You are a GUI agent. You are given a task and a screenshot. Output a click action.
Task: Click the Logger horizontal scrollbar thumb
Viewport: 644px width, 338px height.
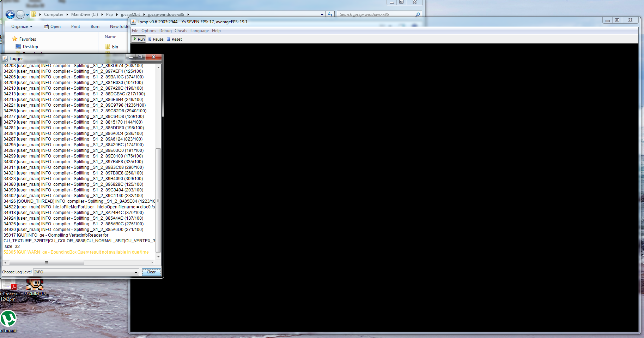pyautogui.click(x=46, y=262)
